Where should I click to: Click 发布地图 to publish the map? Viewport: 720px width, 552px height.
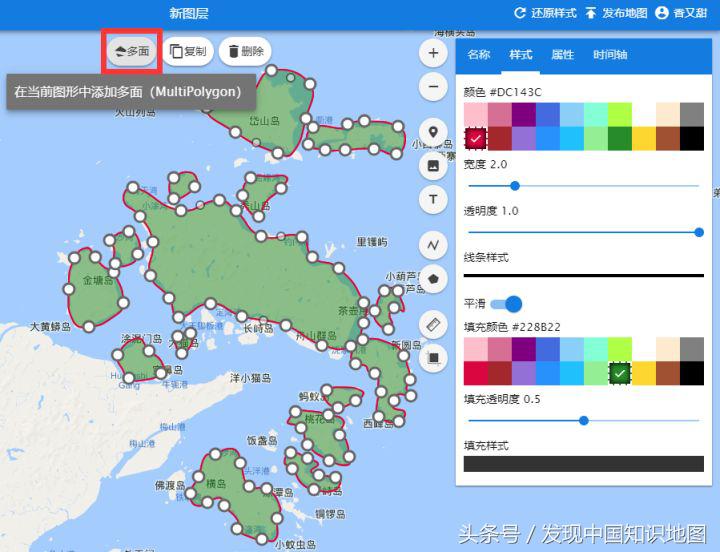click(616, 13)
